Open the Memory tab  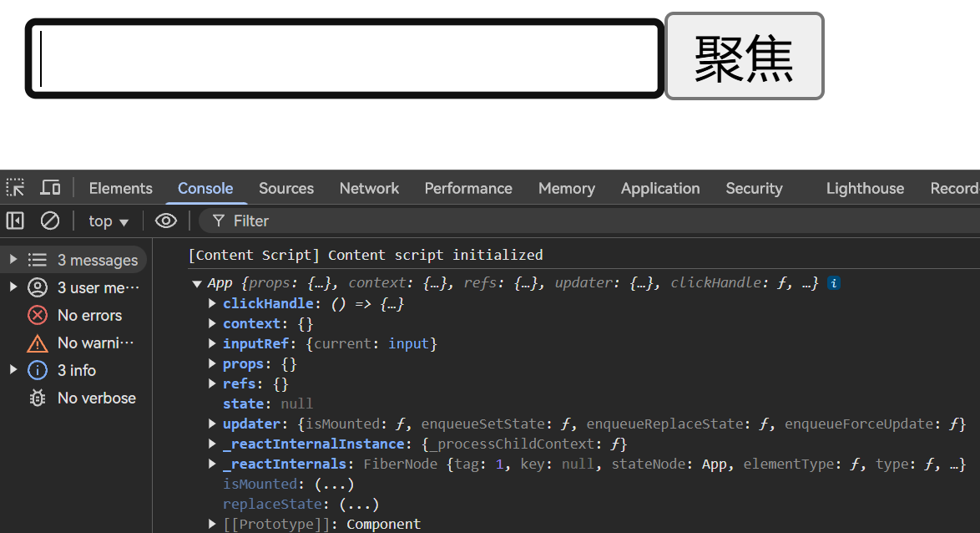[x=567, y=188]
